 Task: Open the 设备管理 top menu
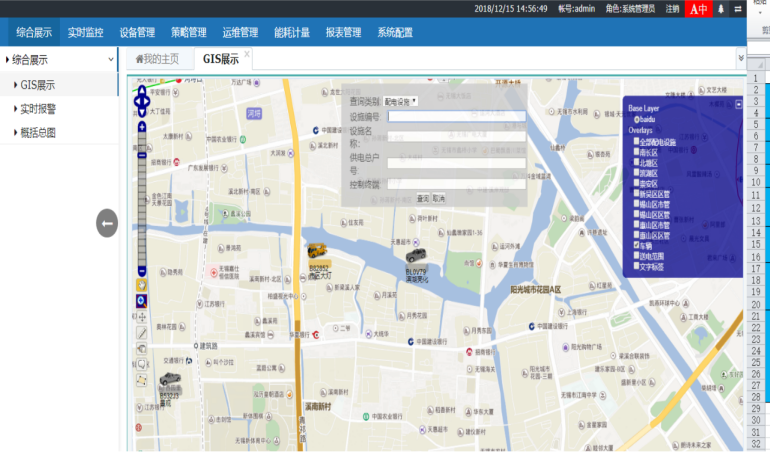tap(137, 32)
